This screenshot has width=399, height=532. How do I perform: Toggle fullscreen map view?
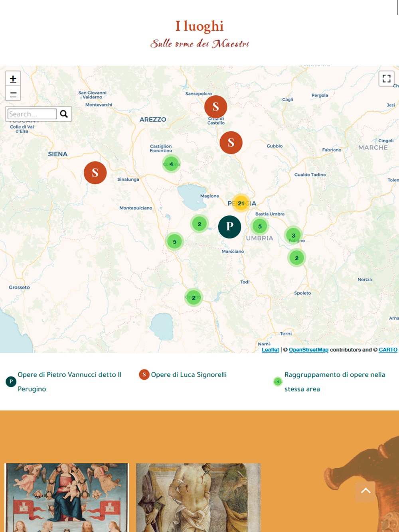click(386, 79)
